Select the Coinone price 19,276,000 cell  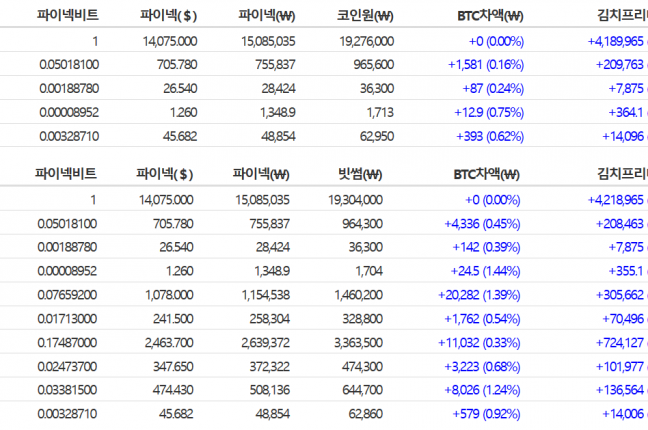[367, 40]
